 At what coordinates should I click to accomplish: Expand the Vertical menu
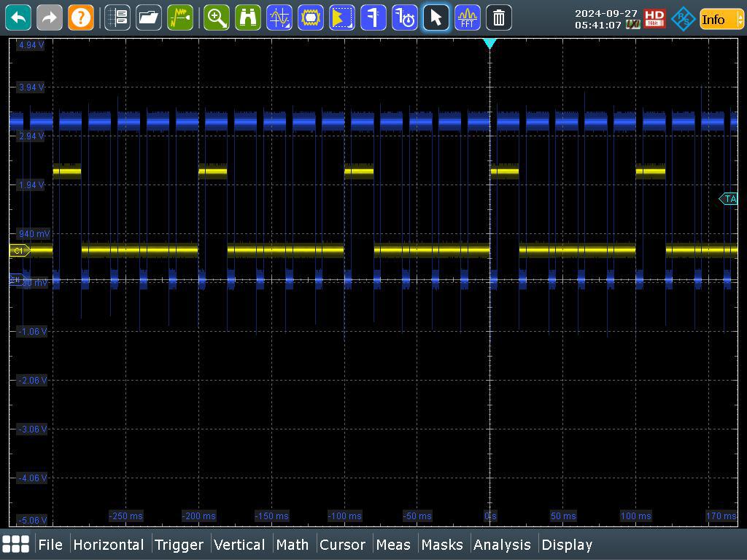pos(239,545)
